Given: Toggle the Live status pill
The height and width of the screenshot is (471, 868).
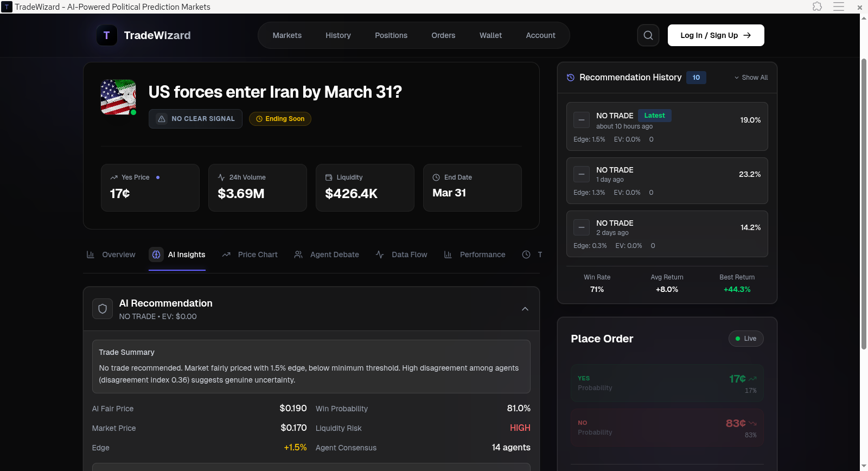Looking at the screenshot, I should click(746, 339).
